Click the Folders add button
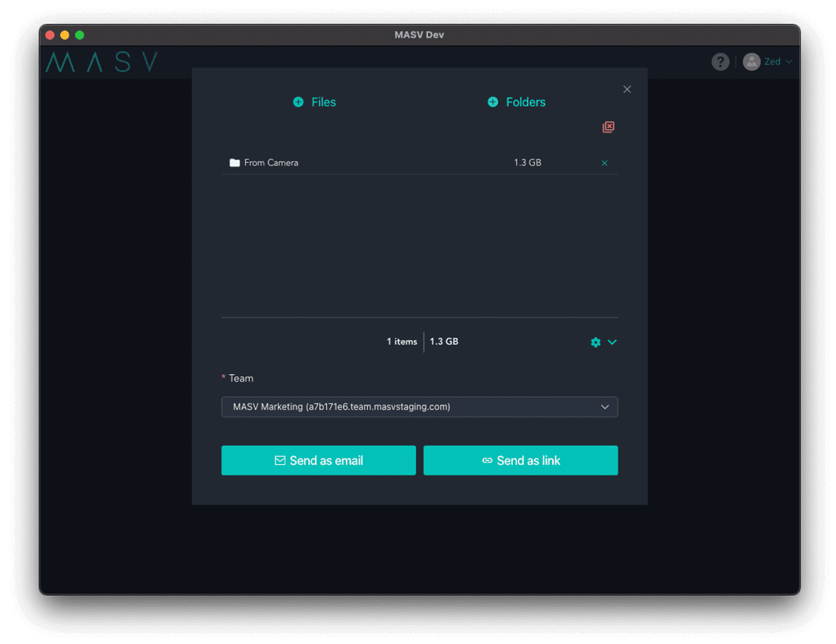 tap(516, 102)
